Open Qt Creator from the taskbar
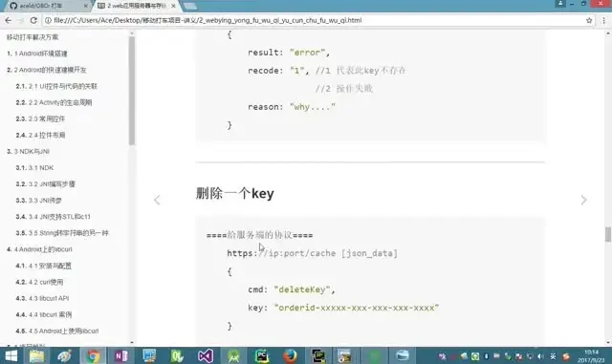Image resolution: width=612 pixels, height=364 pixels. pos(177,355)
